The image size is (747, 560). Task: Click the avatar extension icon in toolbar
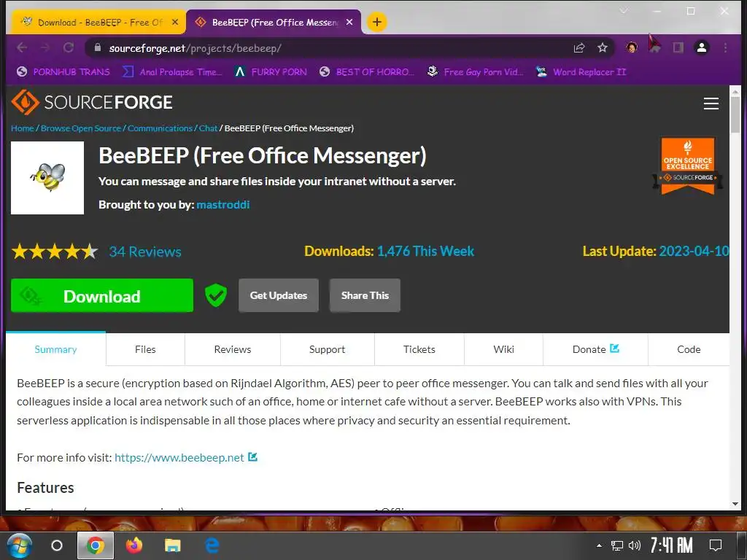click(632, 47)
